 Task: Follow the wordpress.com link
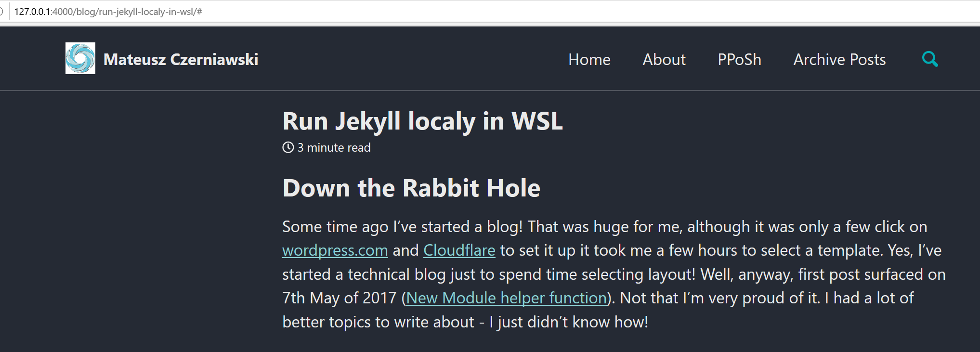[335, 250]
